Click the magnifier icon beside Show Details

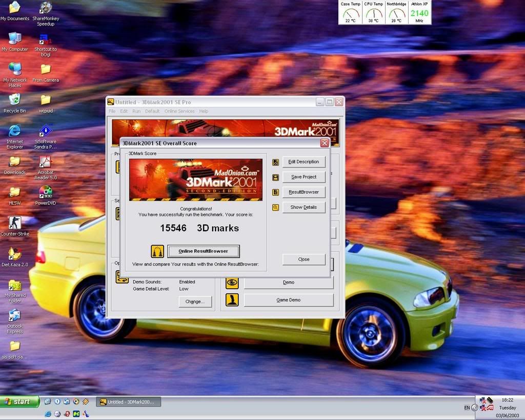pos(276,208)
